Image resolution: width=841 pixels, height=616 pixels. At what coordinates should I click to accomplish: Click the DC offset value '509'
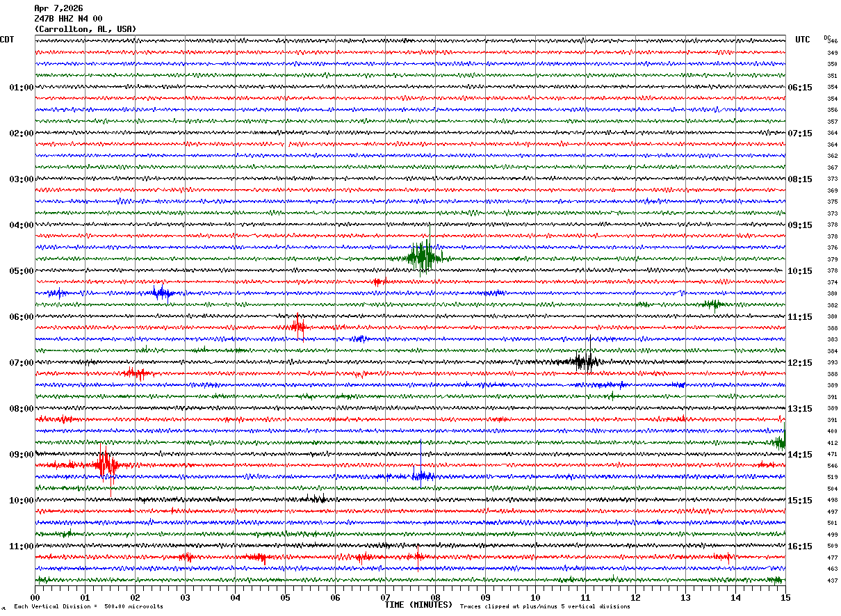click(x=832, y=546)
